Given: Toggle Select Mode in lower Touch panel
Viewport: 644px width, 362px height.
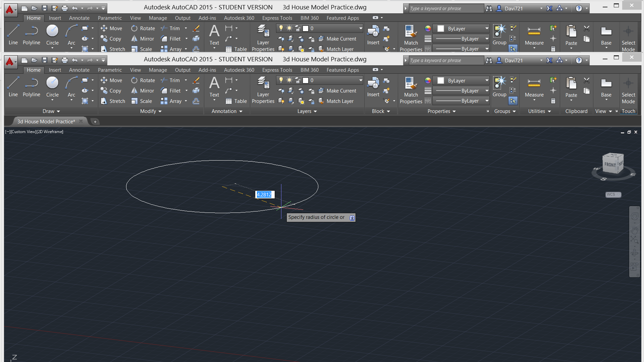Looking at the screenshot, I should [x=628, y=90].
